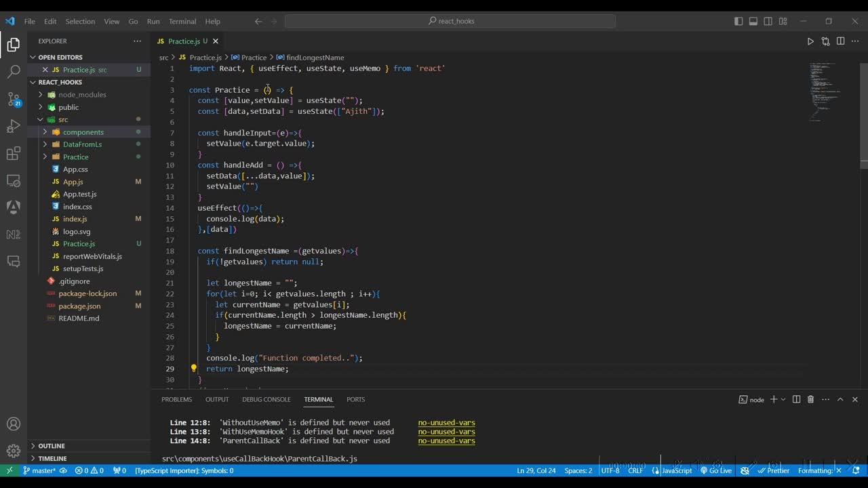Viewport: 868px width, 488px height.
Task: Toggle the primary side bar layout
Action: click(x=738, y=21)
